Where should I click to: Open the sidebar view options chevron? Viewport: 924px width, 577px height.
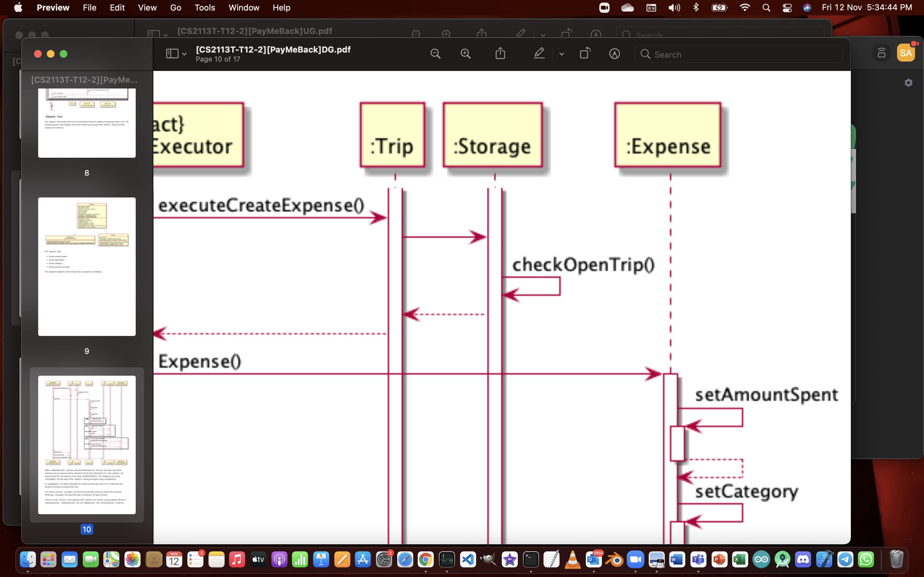click(x=184, y=54)
